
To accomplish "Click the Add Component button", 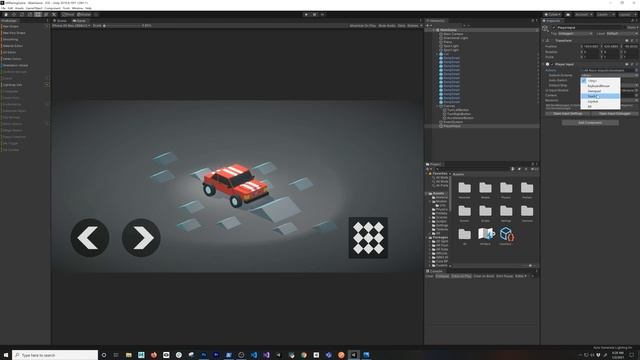I will coord(590,122).
